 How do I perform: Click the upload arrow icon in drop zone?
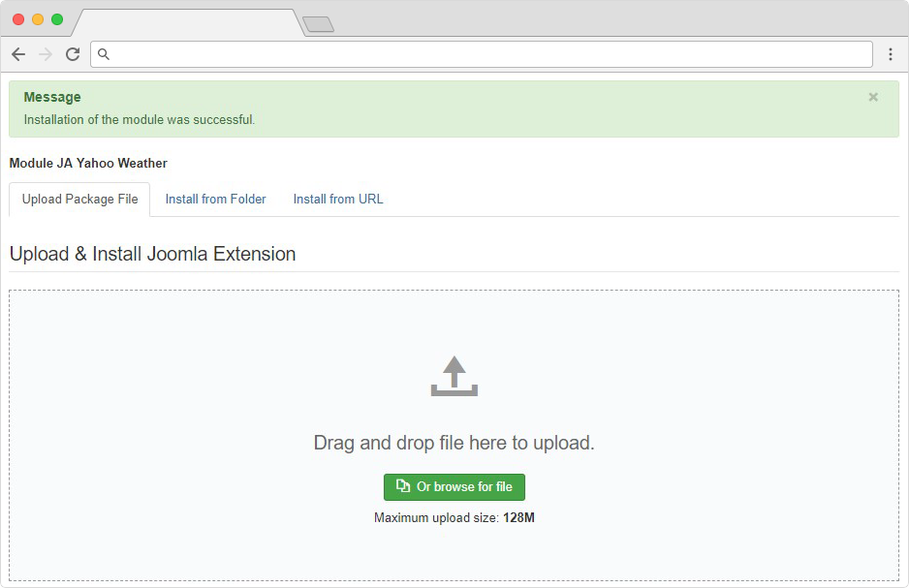pyautogui.click(x=454, y=376)
